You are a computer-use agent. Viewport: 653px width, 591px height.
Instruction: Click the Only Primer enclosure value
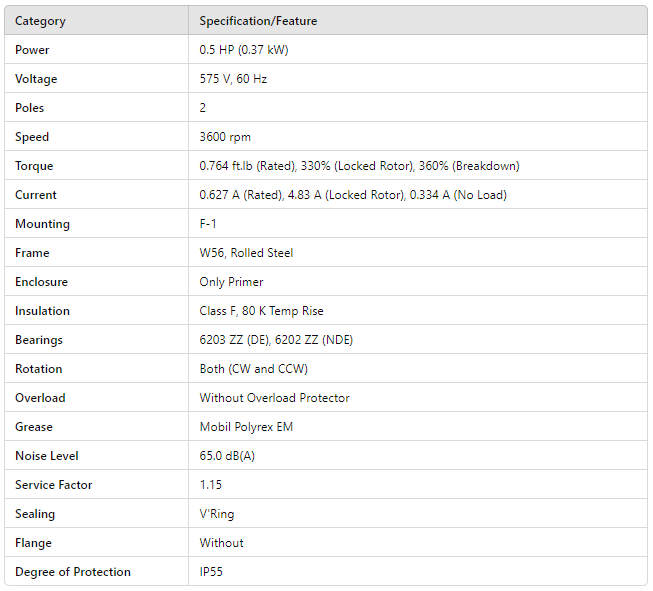[231, 282]
